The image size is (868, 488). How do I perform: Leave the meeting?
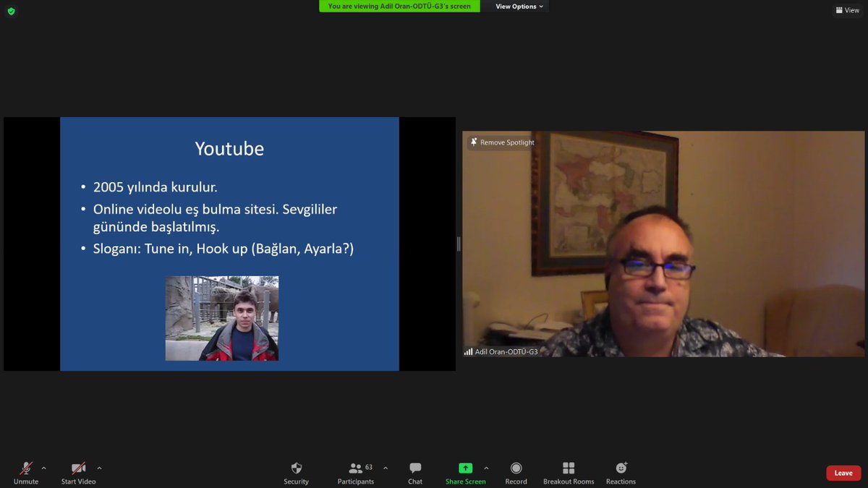tap(843, 473)
